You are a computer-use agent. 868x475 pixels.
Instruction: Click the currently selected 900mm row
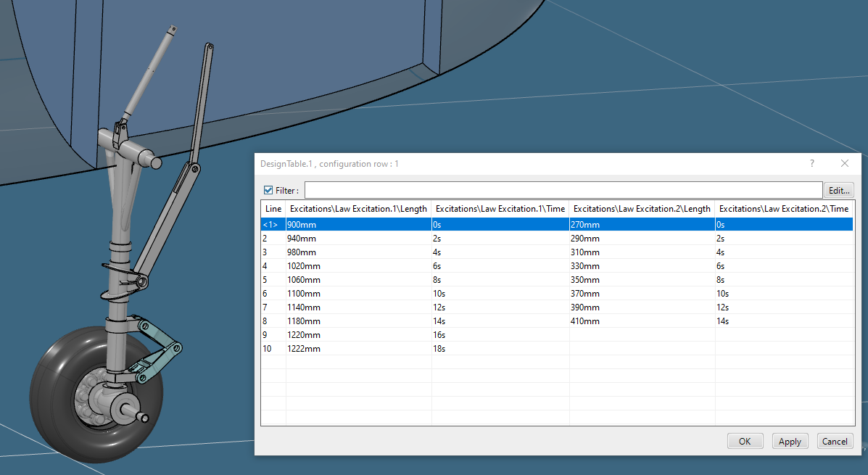click(x=302, y=225)
